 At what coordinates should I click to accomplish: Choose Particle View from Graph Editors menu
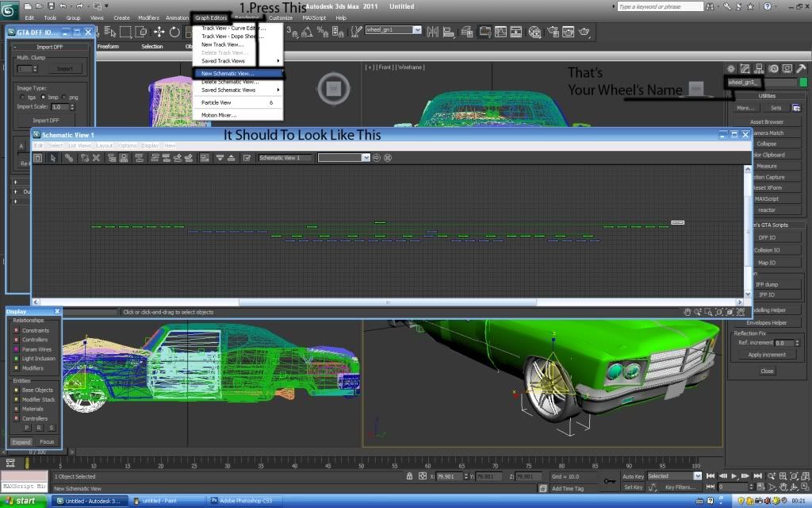pos(238,102)
